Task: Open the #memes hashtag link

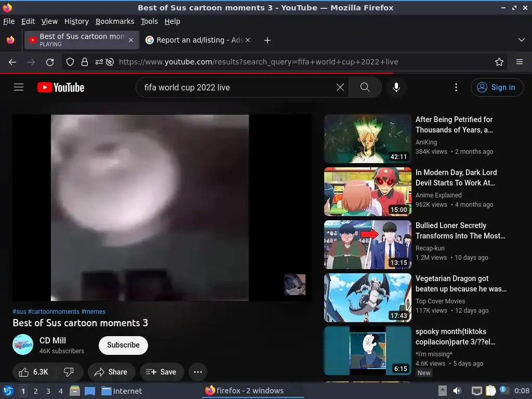Action: (94, 312)
